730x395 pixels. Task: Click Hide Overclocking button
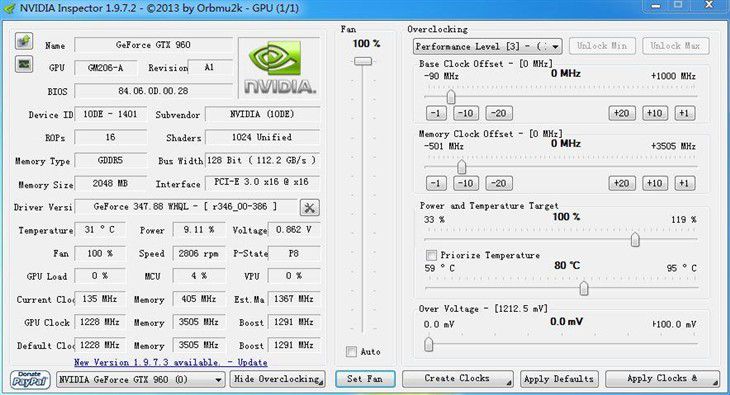(x=277, y=379)
